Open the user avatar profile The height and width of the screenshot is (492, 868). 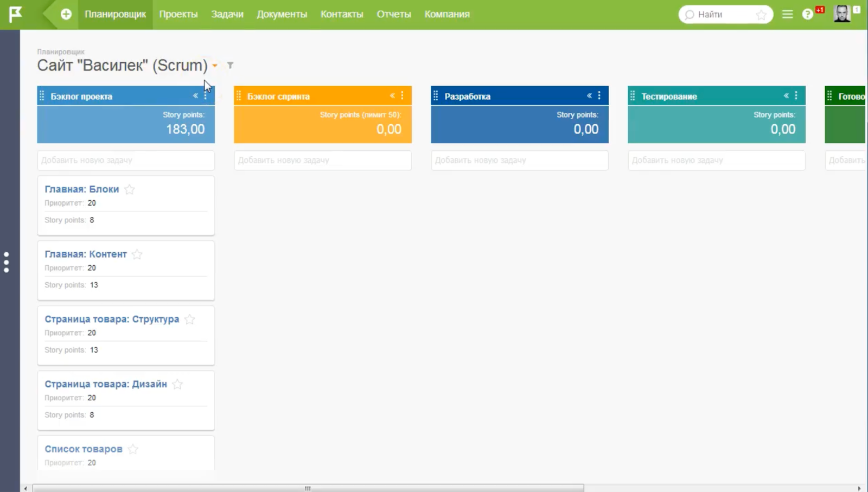pyautogui.click(x=842, y=14)
